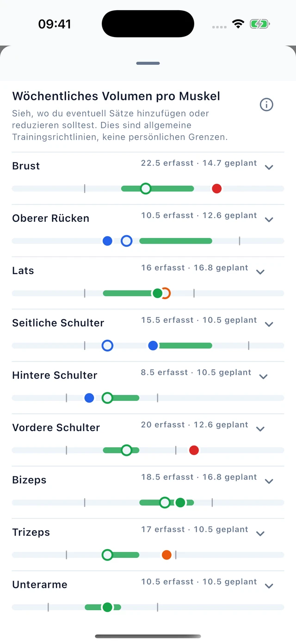This screenshot has width=296, height=644.
Task: Tap the red marker dot in Brust row
Action: (x=216, y=188)
